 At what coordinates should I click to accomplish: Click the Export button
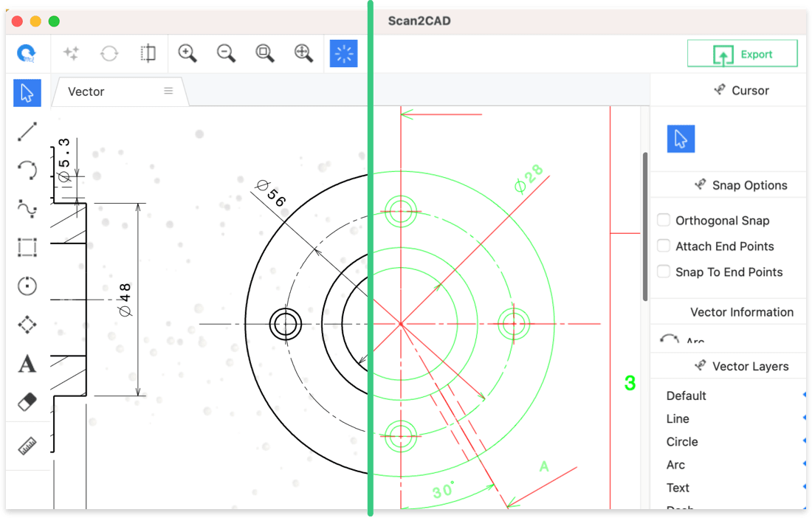pos(742,52)
